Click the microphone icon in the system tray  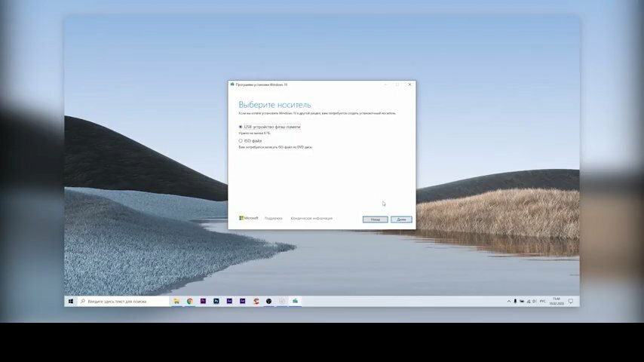(515, 301)
